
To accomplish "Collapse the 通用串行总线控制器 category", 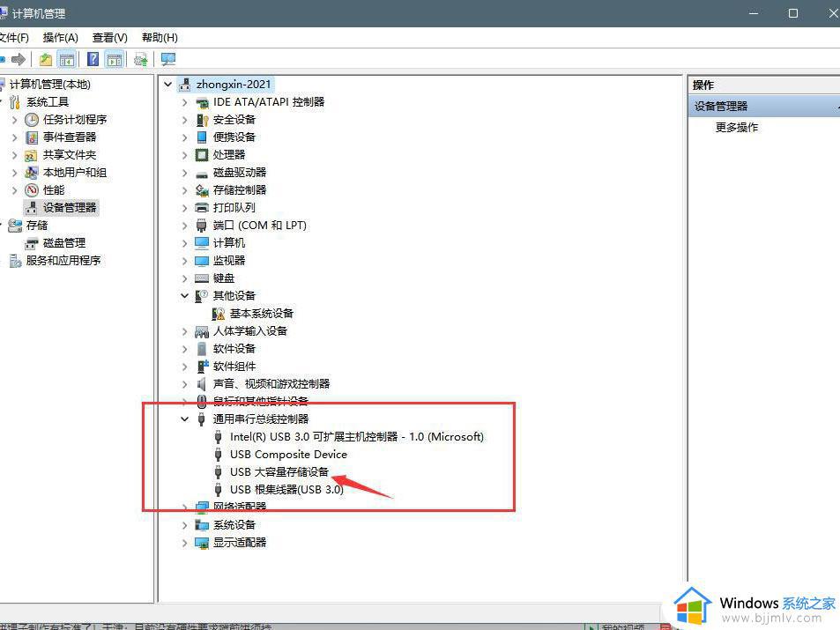I will 184,419.
